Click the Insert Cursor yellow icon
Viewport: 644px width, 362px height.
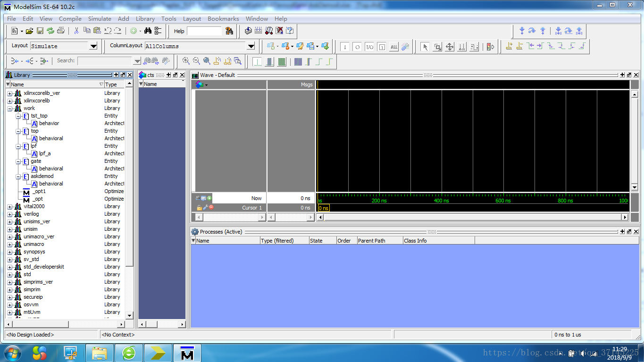[x=509, y=46]
